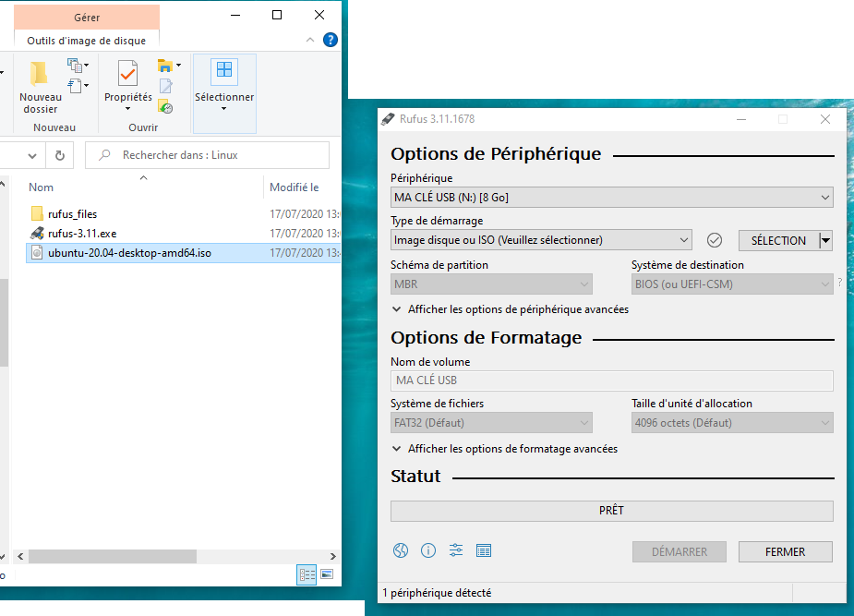Click the SÉLECTION button in Rufus
This screenshot has height=616, width=854.
(x=779, y=241)
